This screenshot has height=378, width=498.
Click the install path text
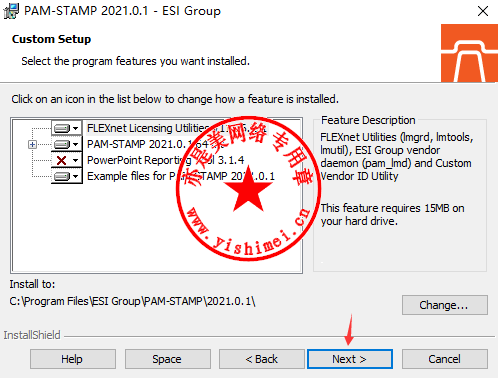coord(132,301)
